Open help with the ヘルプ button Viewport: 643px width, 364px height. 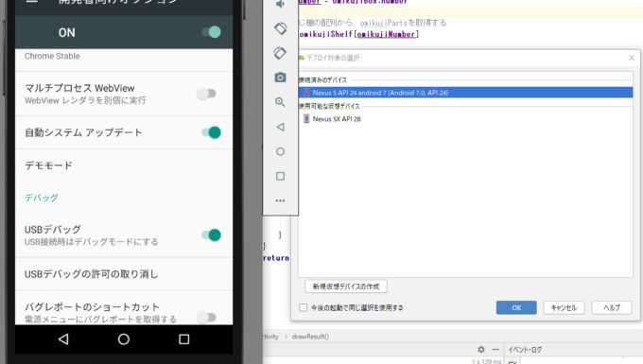click(x=612, y=307)
